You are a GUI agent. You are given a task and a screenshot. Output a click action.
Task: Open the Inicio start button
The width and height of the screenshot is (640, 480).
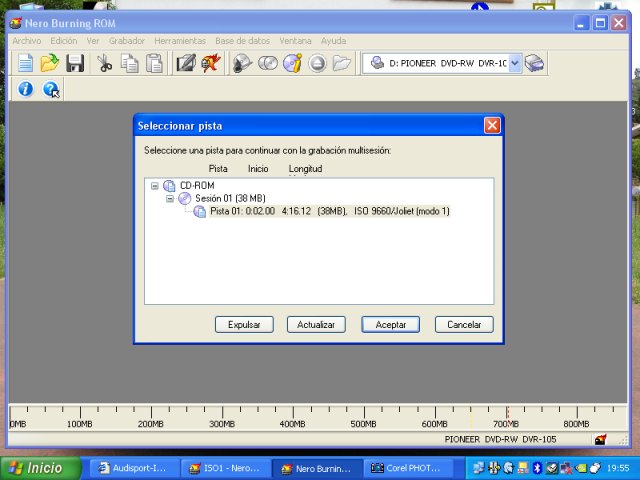pyautogui.click(x=40, y=468)
